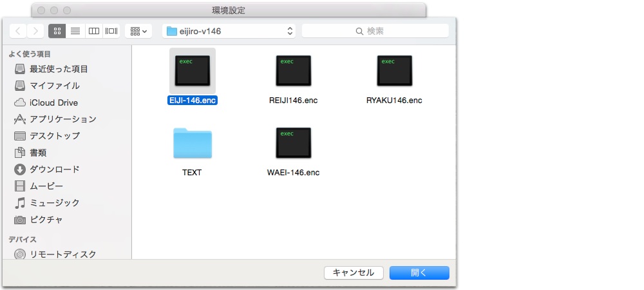
Task: Select the WAEI-146.enc file icon
Action: (x=293, y=143)
